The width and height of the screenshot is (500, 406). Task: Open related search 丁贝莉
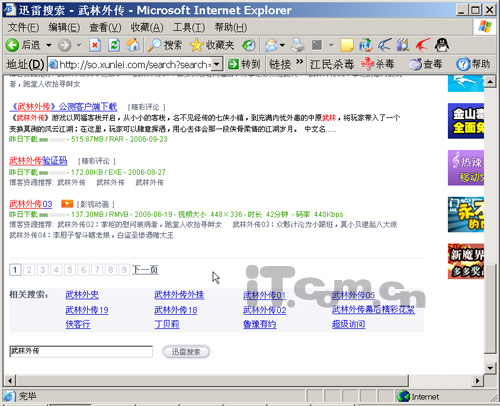[x=167, y=324]
